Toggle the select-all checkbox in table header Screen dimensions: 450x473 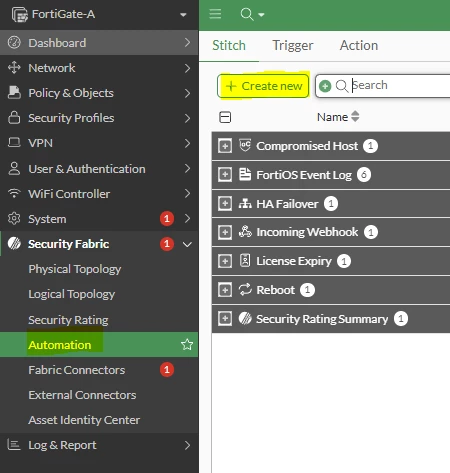pyautogui.click(x=225, y=117)
